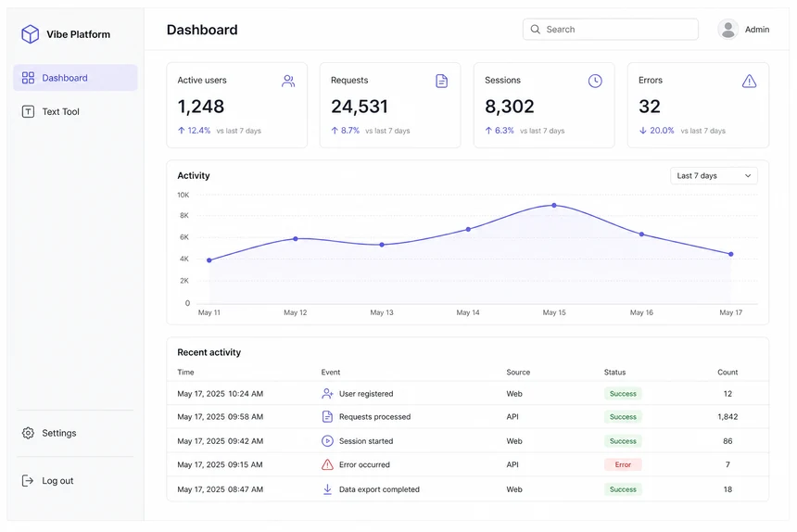Click the User registered event text
797x532 pixels.
click(x=366, y=394)
